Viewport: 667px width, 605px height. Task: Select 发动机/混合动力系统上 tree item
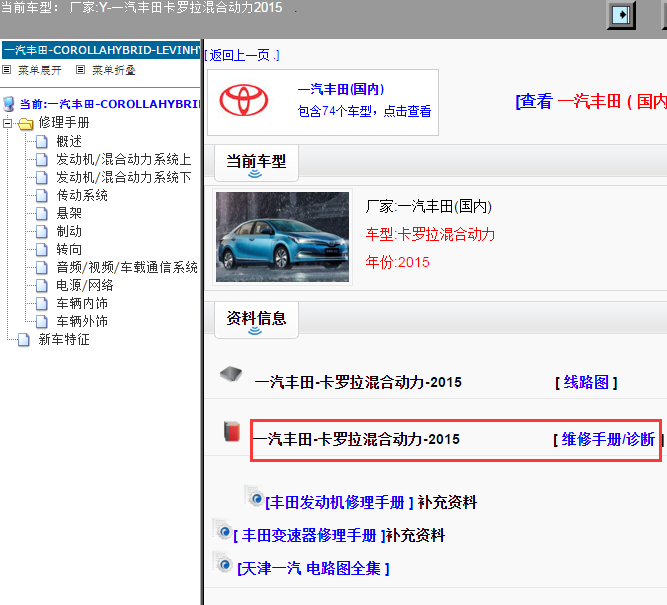124,160
